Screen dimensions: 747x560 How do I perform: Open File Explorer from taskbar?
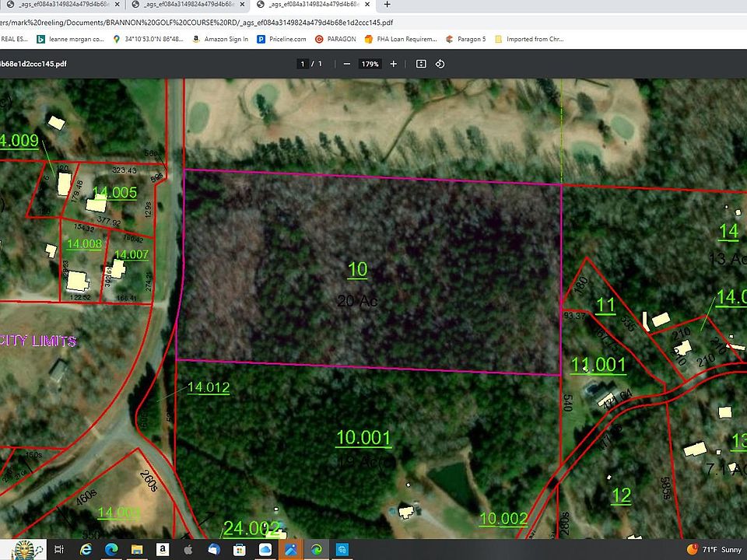pos(137,550)
